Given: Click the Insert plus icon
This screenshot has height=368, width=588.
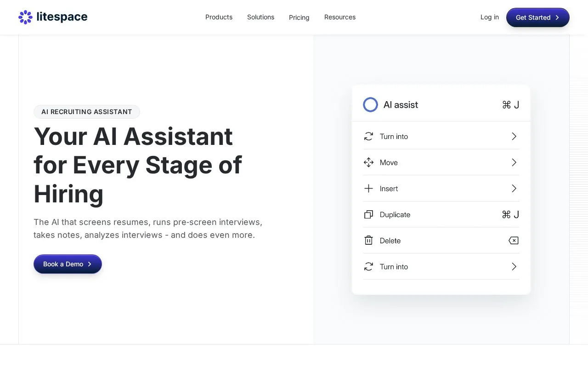Looking at the screenshot, I should (x=368, y=189).
